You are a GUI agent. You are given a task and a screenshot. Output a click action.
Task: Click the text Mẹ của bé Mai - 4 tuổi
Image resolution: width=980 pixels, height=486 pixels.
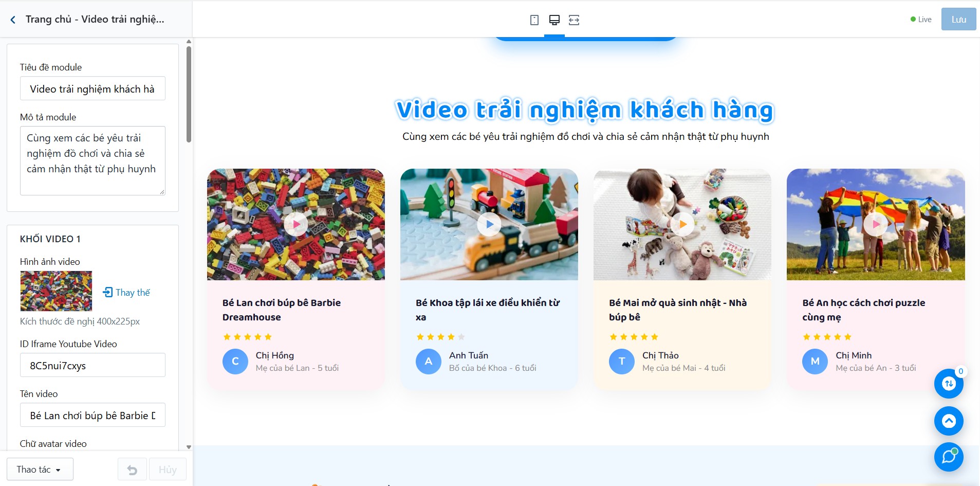coord(683,368)
